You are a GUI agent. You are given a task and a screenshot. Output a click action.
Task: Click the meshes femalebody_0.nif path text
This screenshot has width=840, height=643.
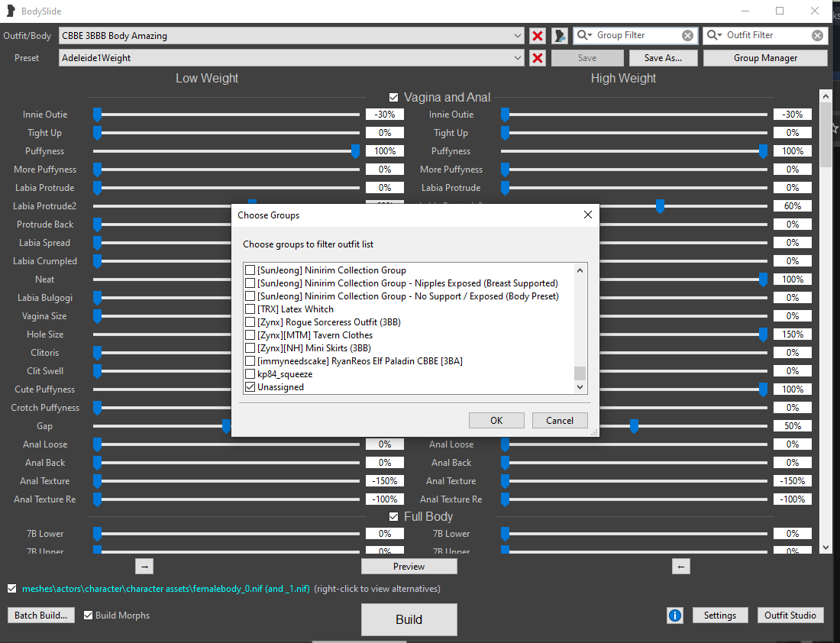click(166, 588)
